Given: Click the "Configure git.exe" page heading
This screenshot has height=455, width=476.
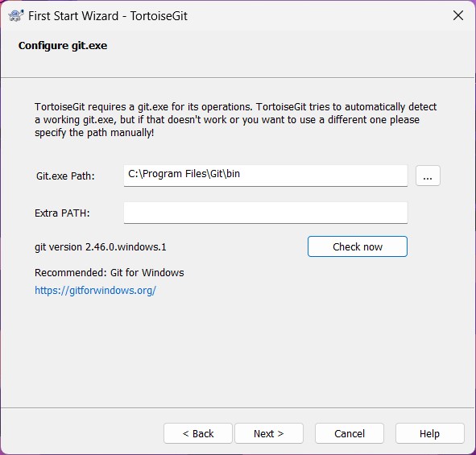Looking at the screenshot, I should (63, 46).
